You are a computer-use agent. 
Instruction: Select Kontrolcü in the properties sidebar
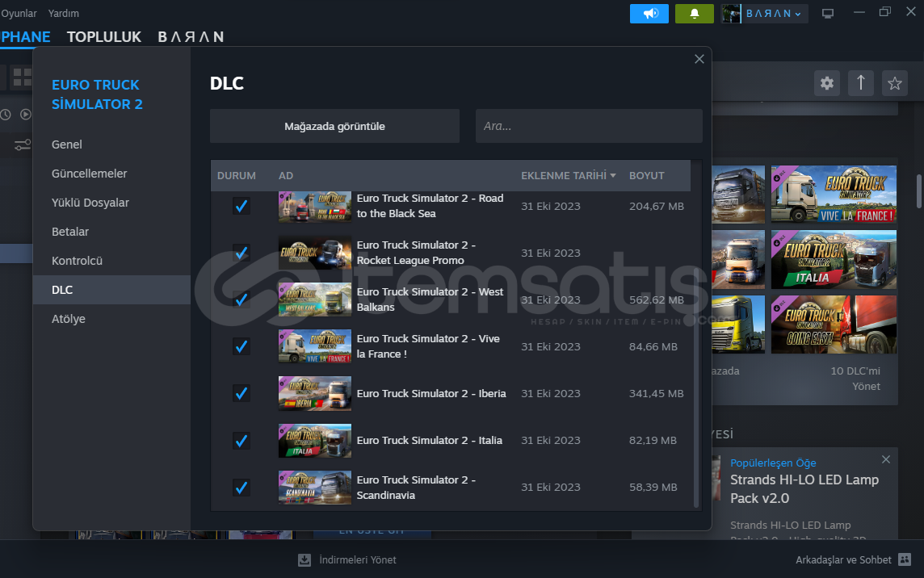tap(111, 261)
